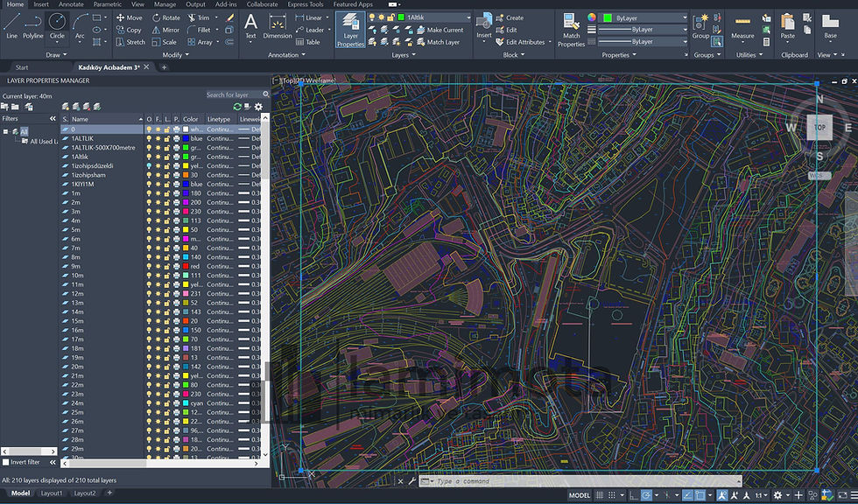Activate the Fillet command
The image size is (858, 504).
[x=199, y=30]
